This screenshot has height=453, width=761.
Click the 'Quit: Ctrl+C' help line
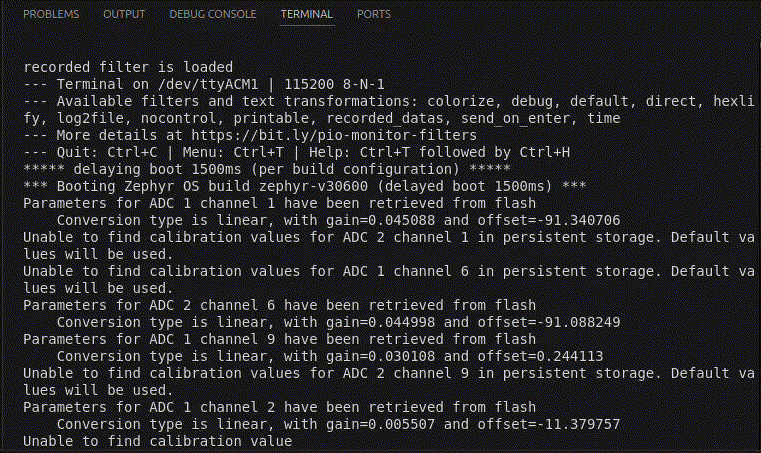click(297, 152)
